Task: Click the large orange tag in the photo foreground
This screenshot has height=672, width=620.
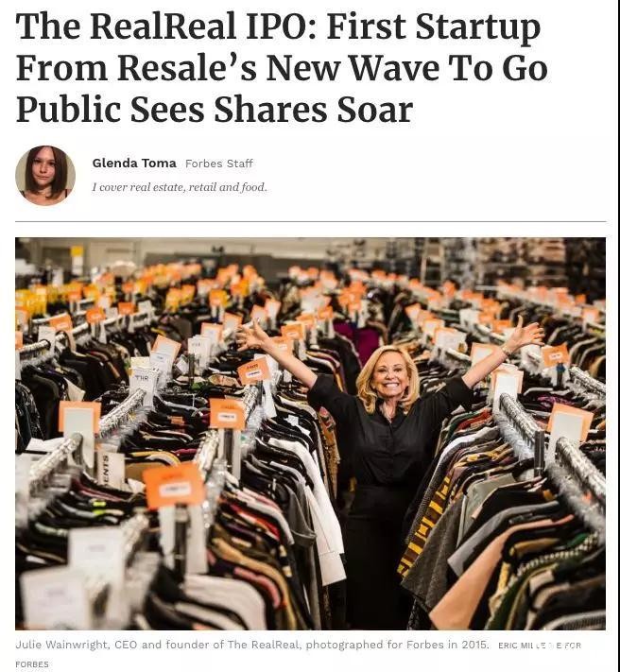Action: [174, 486]
